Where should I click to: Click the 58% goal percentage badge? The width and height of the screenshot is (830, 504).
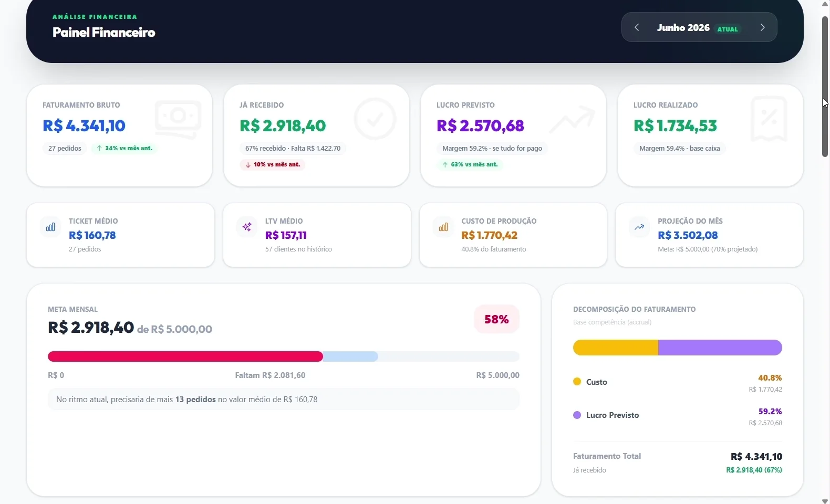coord(496,319)
